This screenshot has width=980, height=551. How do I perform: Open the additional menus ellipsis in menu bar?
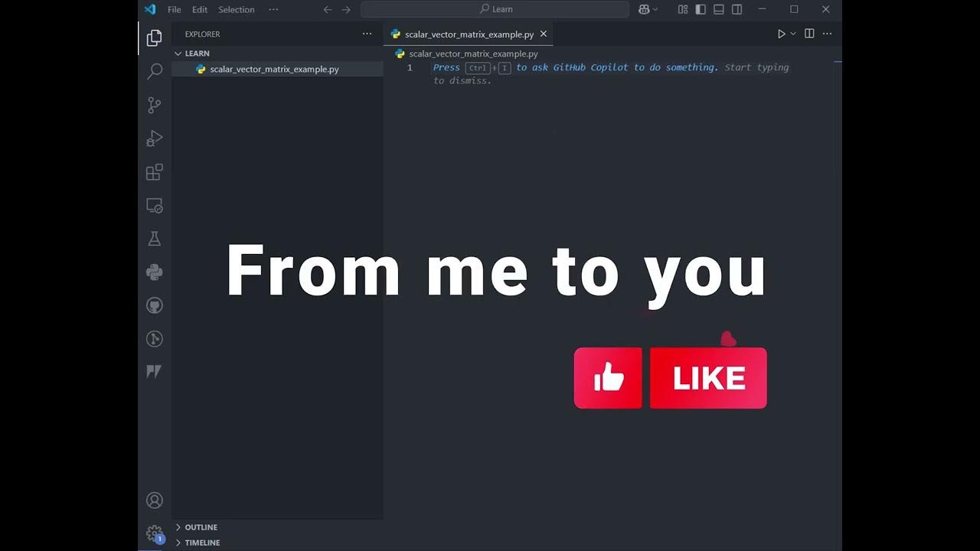pos(273,9)
